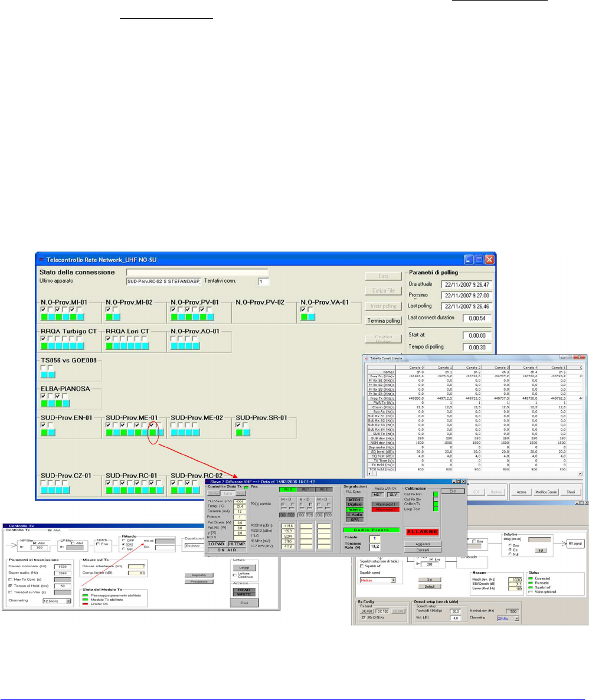Screen dimensions: 589x700
Task: Toggle LP filter Abil checkbox
Action: (73, 543)
